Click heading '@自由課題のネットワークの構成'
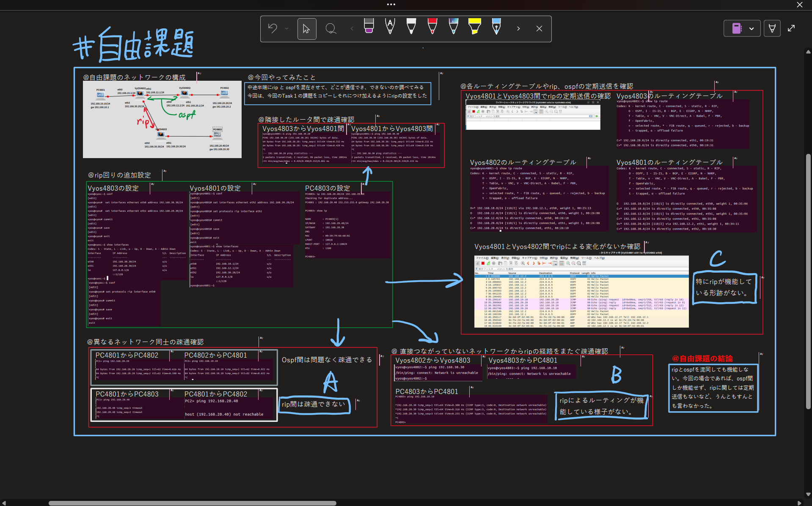 (134, 77)
